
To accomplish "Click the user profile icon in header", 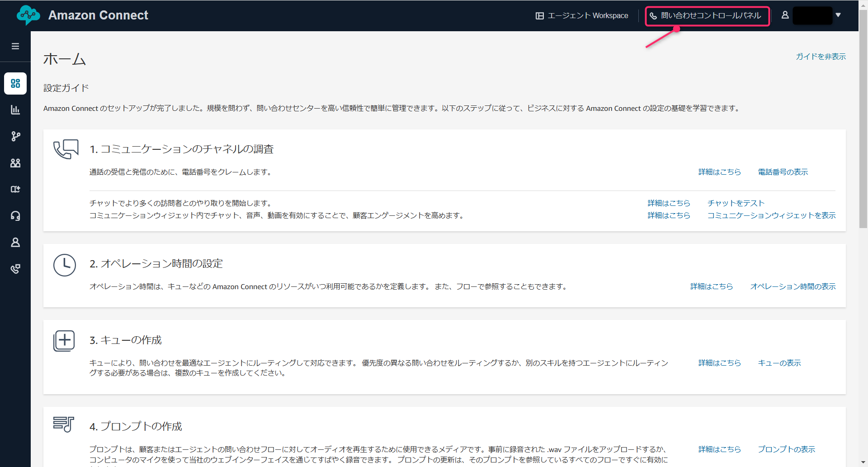I will click(785, 15).
